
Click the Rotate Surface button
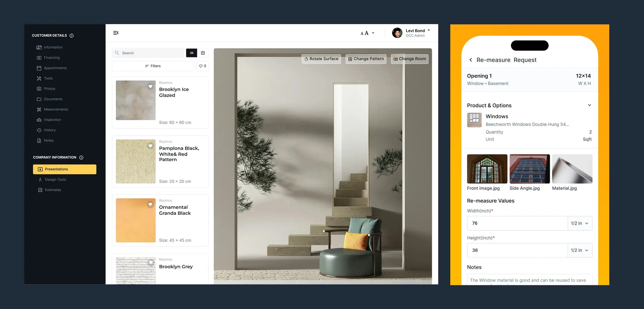[x=321, y=59]
